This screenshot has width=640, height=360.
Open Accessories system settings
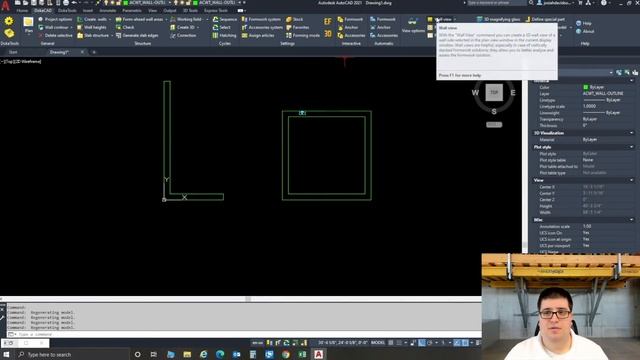[262, 27]
